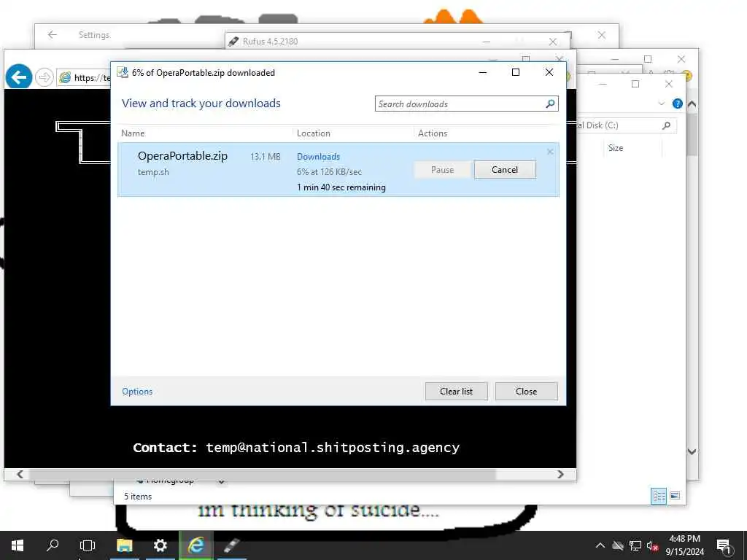
Task: Click the Location column header
Action: (314, 133)
